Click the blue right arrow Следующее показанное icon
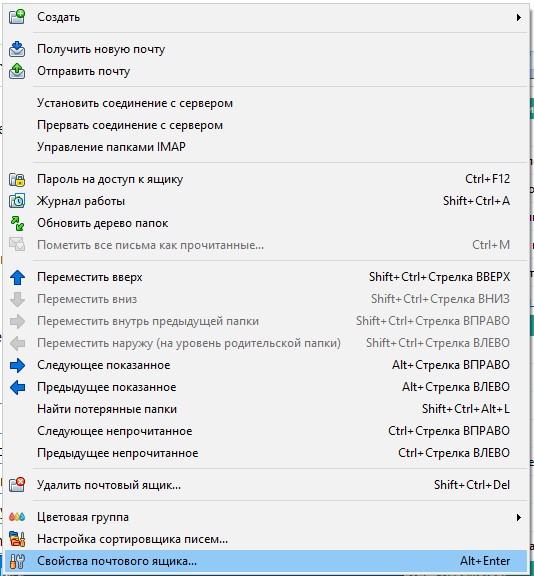 [17, 365]
